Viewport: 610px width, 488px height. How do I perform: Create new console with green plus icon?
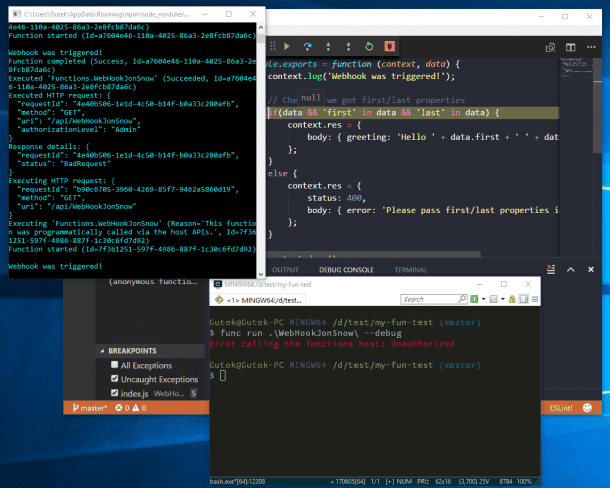coord(474,299)
